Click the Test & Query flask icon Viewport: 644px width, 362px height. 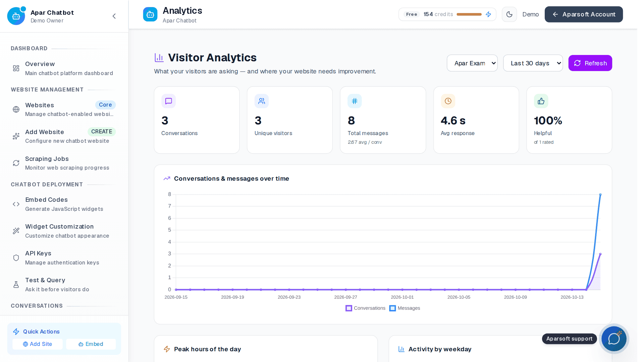16,285
